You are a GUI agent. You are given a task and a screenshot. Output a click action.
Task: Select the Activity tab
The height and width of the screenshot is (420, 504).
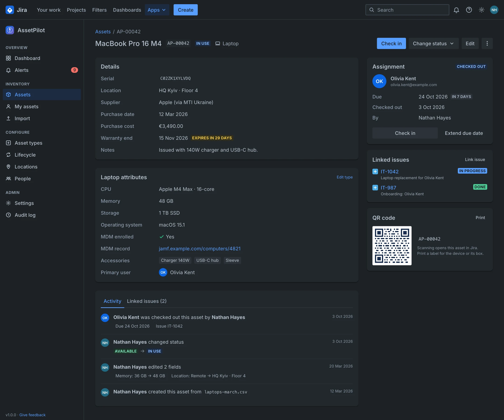pyautogui.click(x=112, y=301)
